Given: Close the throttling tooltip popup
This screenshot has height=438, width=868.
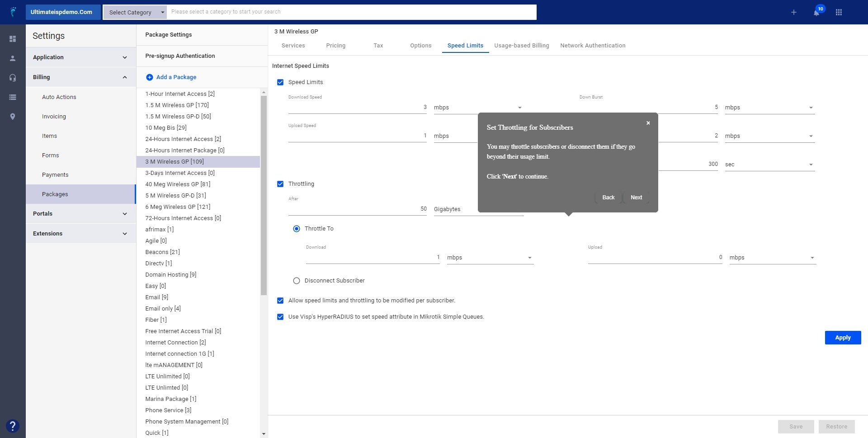Looking at the screenshot, I should 648,123.
